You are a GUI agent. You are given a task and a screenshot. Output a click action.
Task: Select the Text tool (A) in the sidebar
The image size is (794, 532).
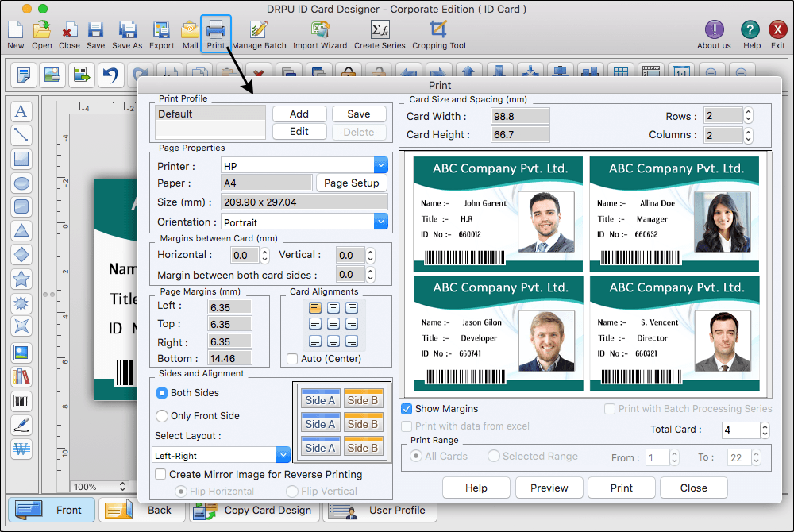pos(21,111)
